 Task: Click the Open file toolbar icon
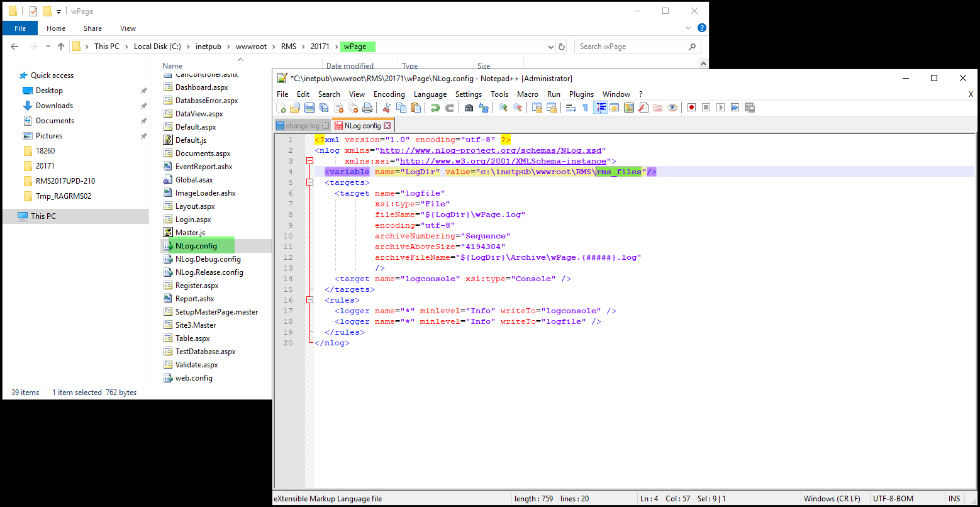(295, 108)
